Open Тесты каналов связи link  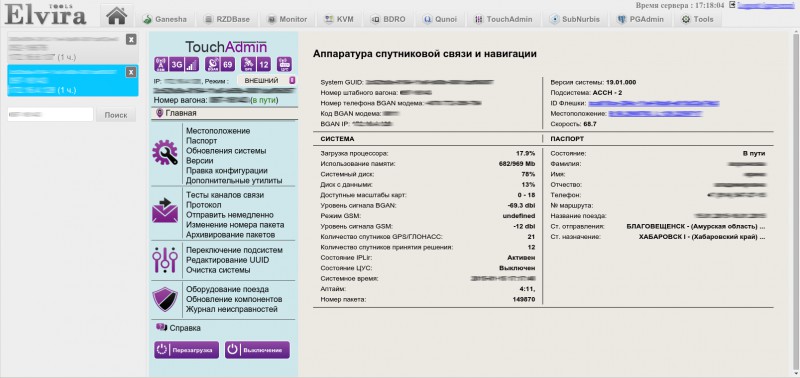point(225,195)
